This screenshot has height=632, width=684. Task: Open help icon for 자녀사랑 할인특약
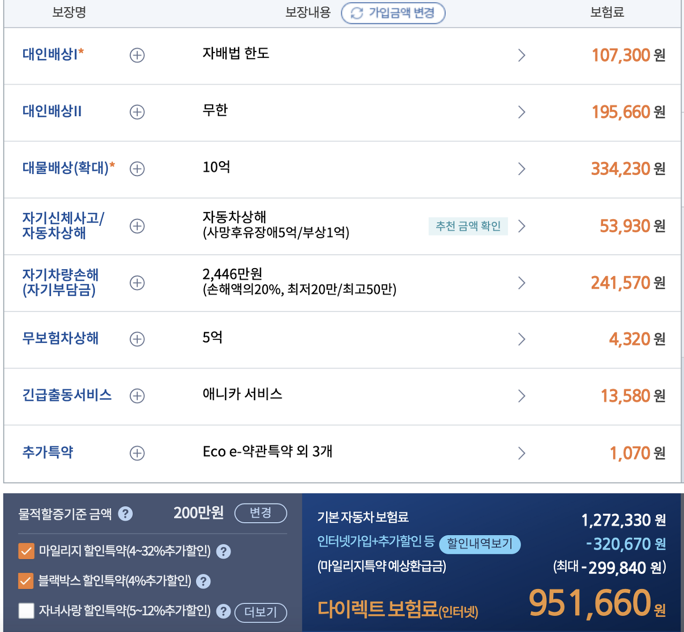[223, 611]
